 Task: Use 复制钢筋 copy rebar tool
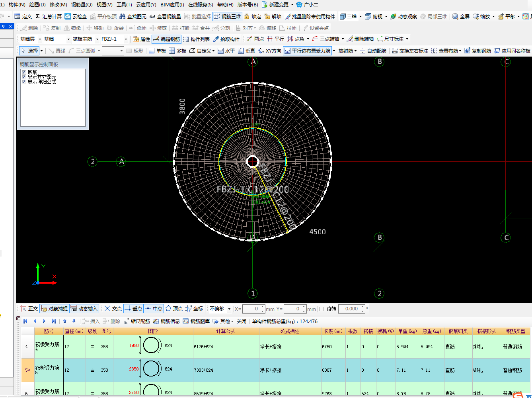pos(478,51)
